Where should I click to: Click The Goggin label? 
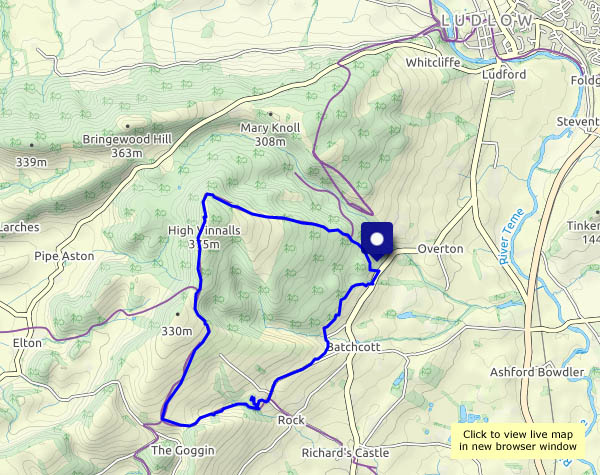pyautogui.click(x=183, y=450)
